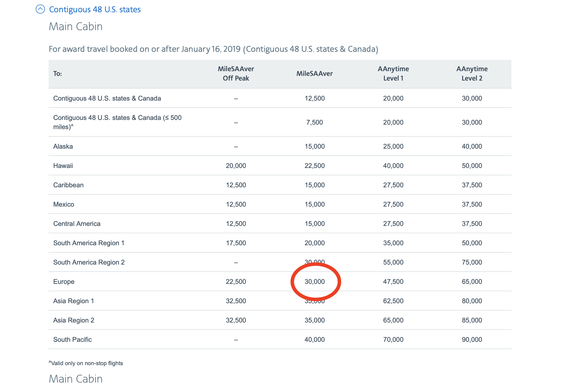
Task: Select the Alaska row label
Action: (x=63, y=146)
